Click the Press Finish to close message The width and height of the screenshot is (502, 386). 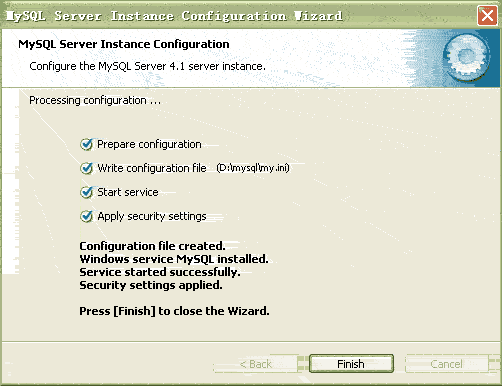pyautogui.click(x=174, y=311)
